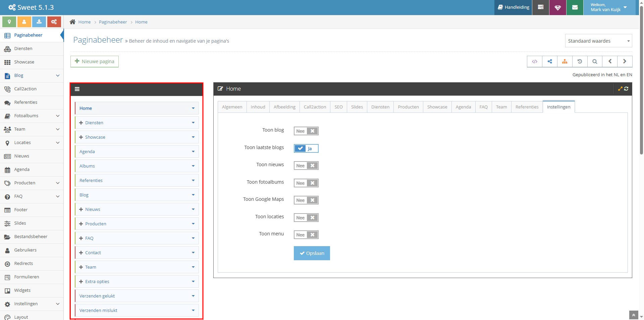Expand the Extra opties page tree plus
This screenshot has height=320, width=644.
81,281
